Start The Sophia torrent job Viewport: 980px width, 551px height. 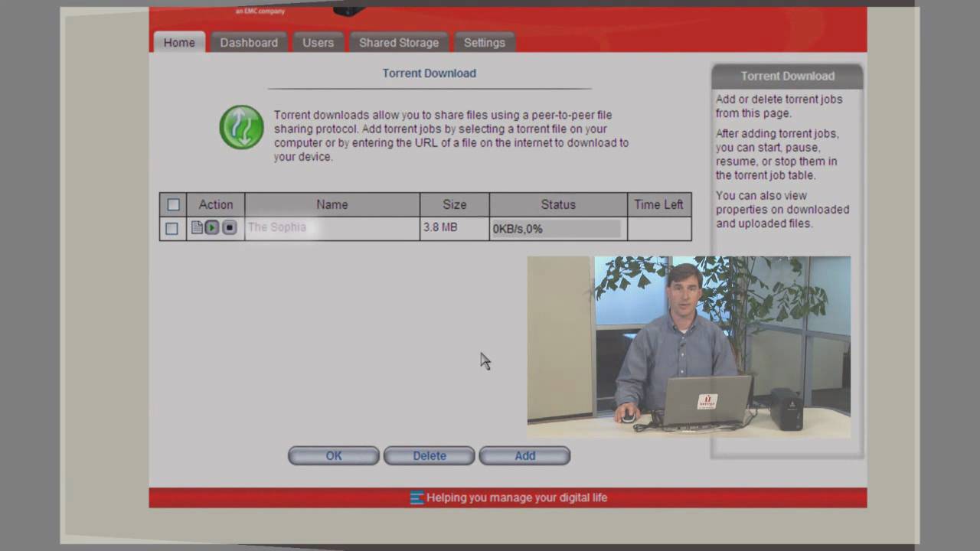[x=212, y=227]
